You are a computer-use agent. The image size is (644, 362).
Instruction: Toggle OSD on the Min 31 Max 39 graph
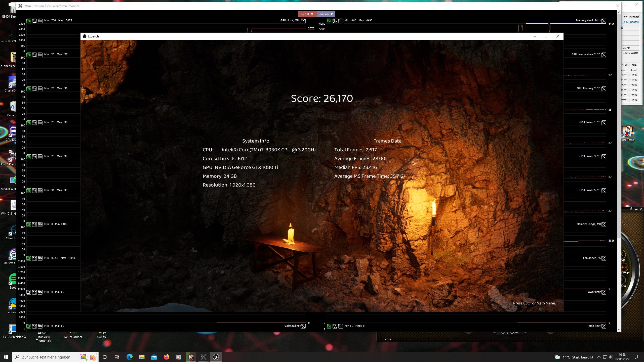point(29,190)
